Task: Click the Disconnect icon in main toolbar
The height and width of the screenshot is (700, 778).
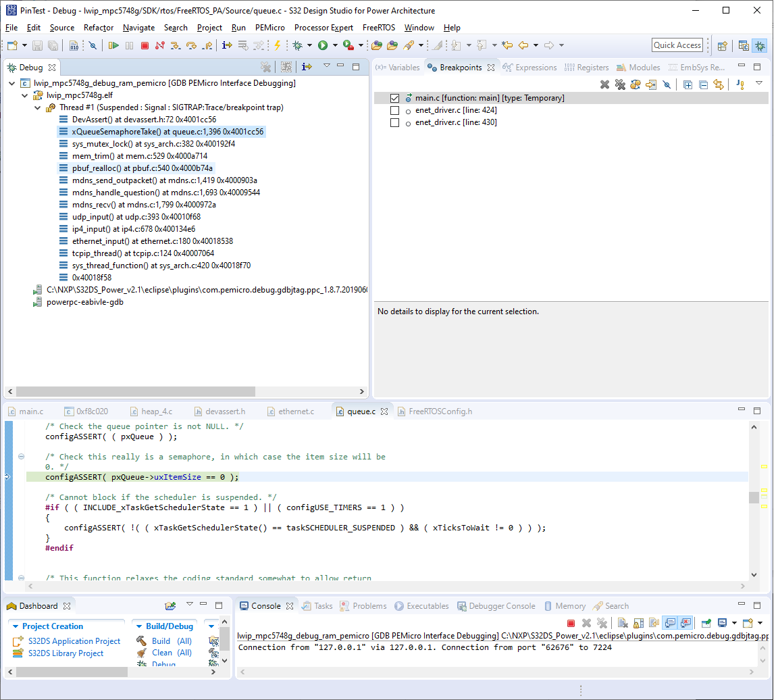Action: 160,45
